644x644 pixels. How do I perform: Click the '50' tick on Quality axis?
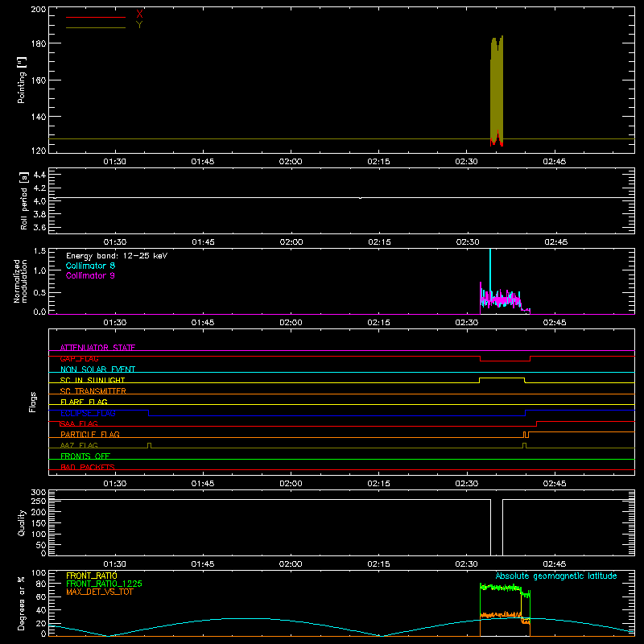41,545
